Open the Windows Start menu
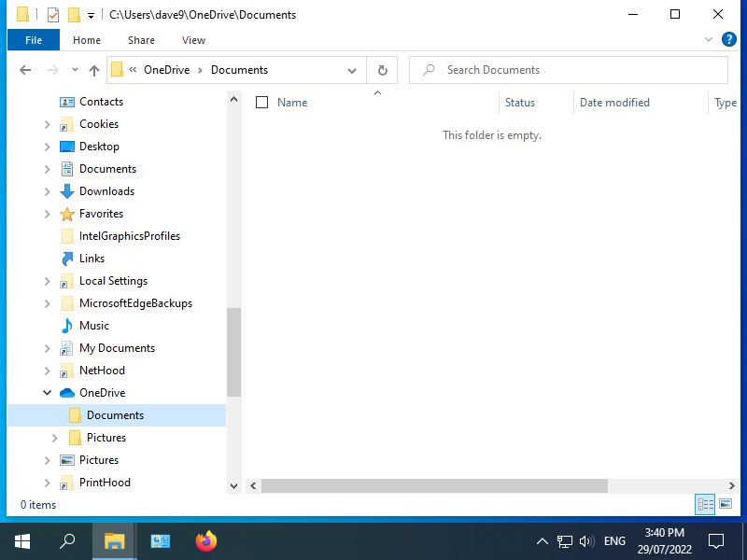Image resolution: width=747 pixels, height=560 pixels. pos(22,541)
